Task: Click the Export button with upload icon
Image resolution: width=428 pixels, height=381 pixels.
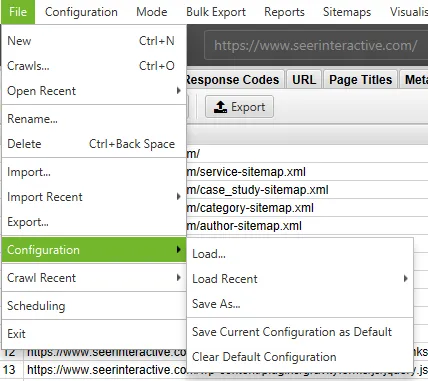Action: point(239,107)
